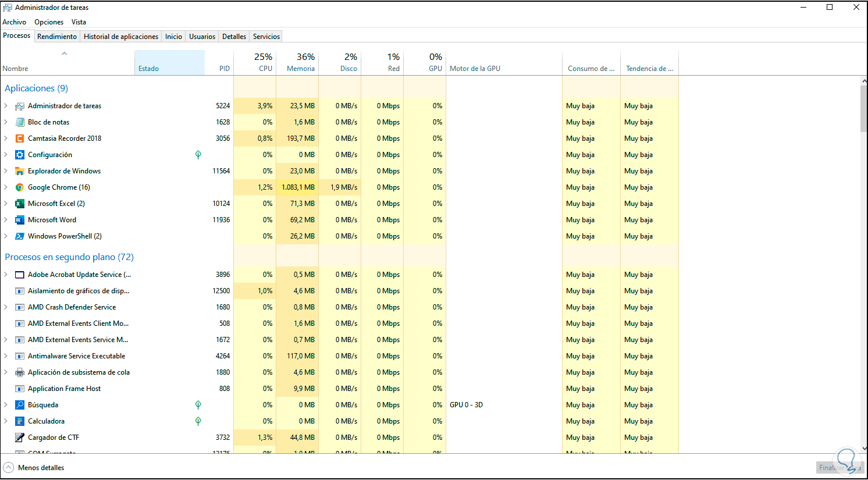Select the Detalles tab
This screenshot has width=868, height=480.
coord(234,37)
